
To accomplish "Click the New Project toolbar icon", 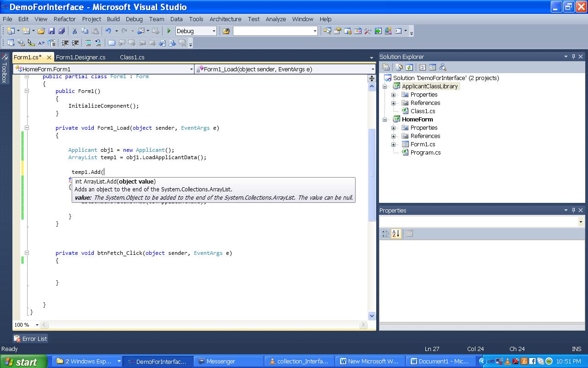I will (x=11, y=31).
